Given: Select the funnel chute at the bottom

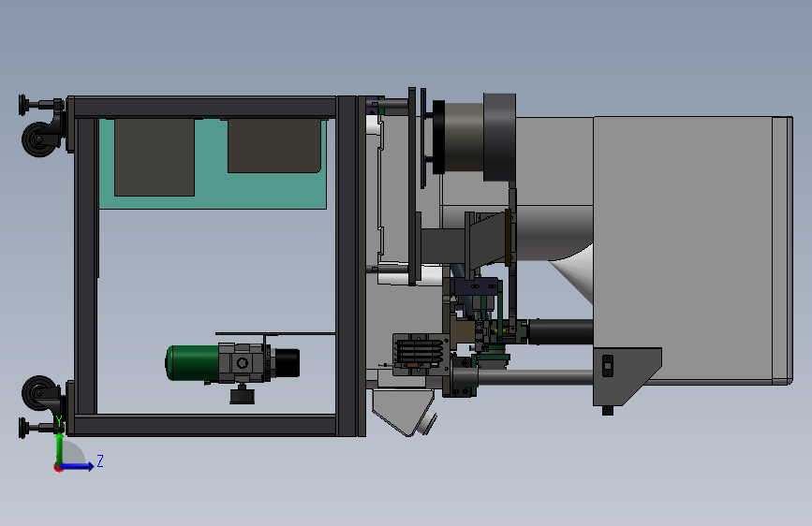Looking at the screenshot, I should click(x=404, y=412).
